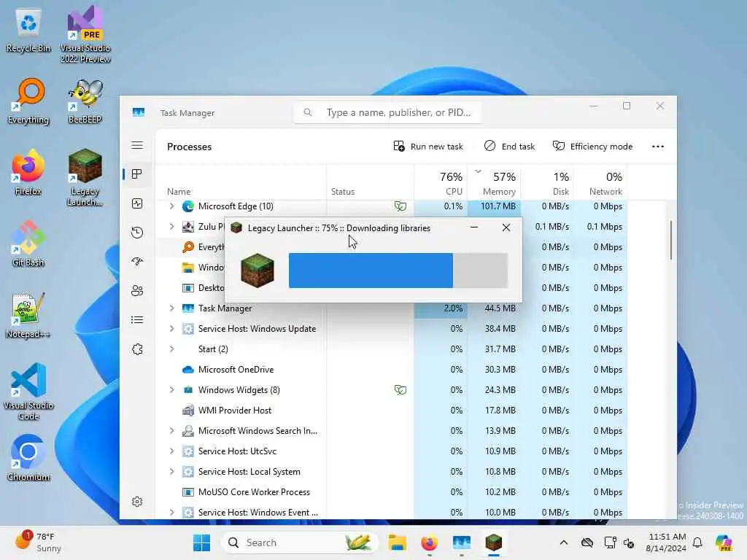This screenshot has width=747, height=560.
Task: Click the grass block icon in launcher dialog
Action: [258, 271]
